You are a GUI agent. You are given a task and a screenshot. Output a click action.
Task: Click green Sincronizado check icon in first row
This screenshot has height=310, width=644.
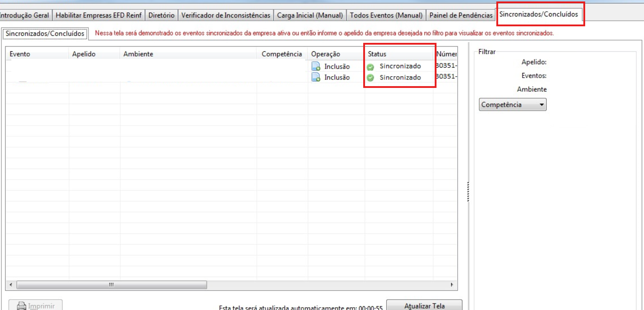tap(370, 67)
